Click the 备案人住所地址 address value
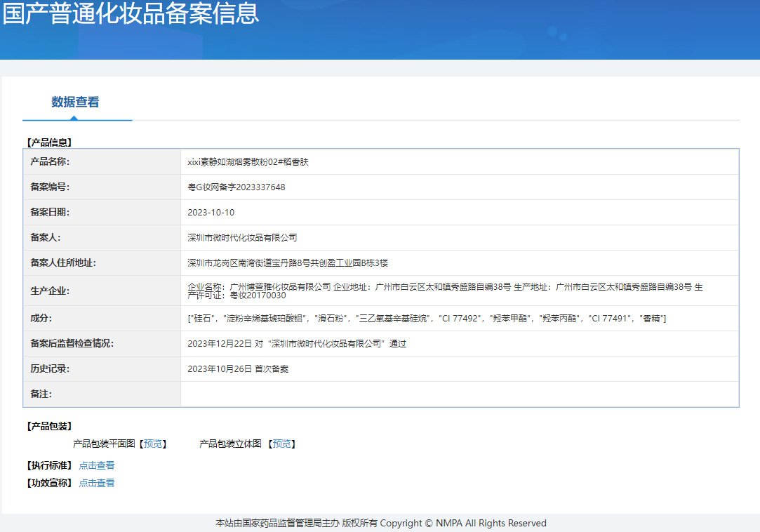760x532 pixels. click(x=288, y=263)
